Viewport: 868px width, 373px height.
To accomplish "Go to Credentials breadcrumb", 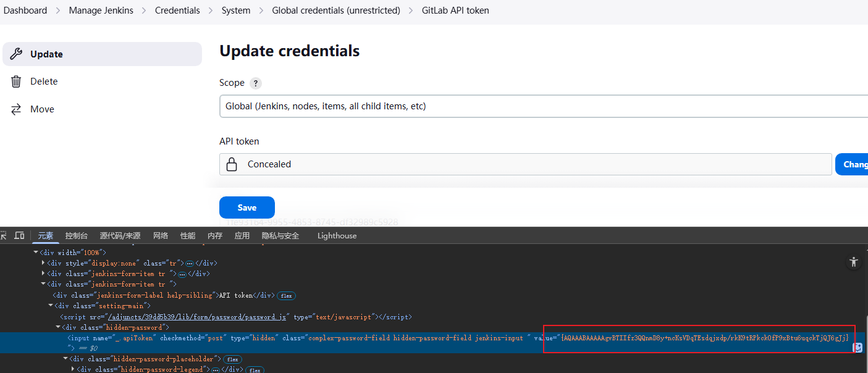I will (x=177, y=10).
